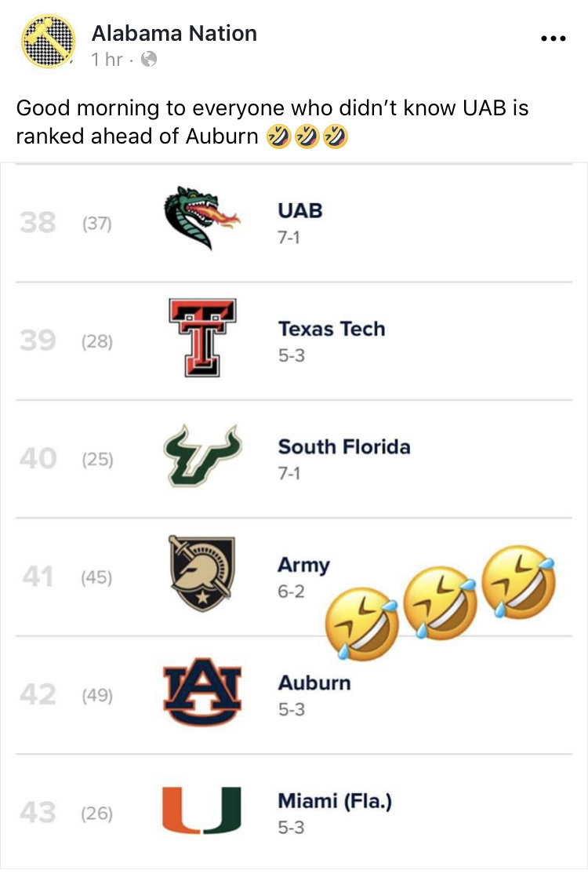588x881 pixels.
Task: Open the Alabama Nation profile picture
Action: coord(49,42)
